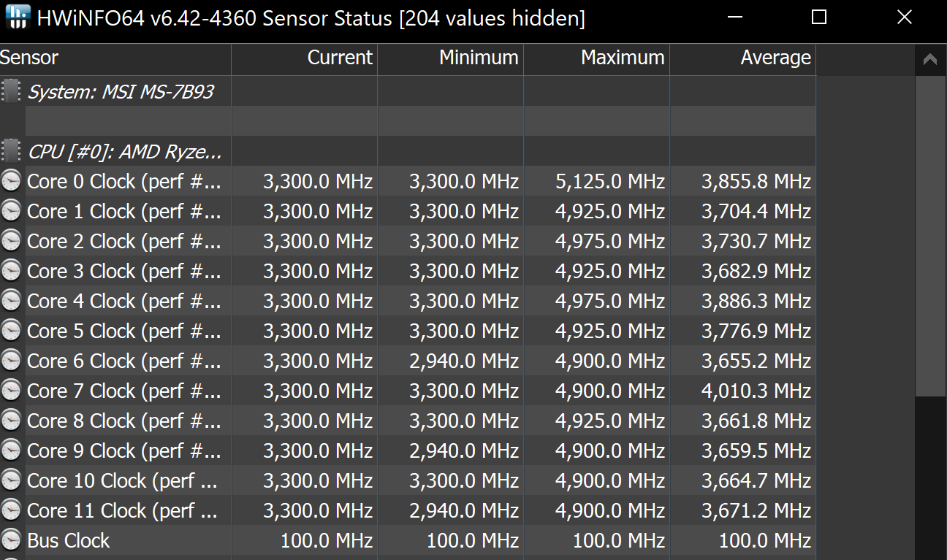Click the chip icon beside CPU [#0]: AMD Ryzen
This screenshot has width=947, height=560.
11,151
